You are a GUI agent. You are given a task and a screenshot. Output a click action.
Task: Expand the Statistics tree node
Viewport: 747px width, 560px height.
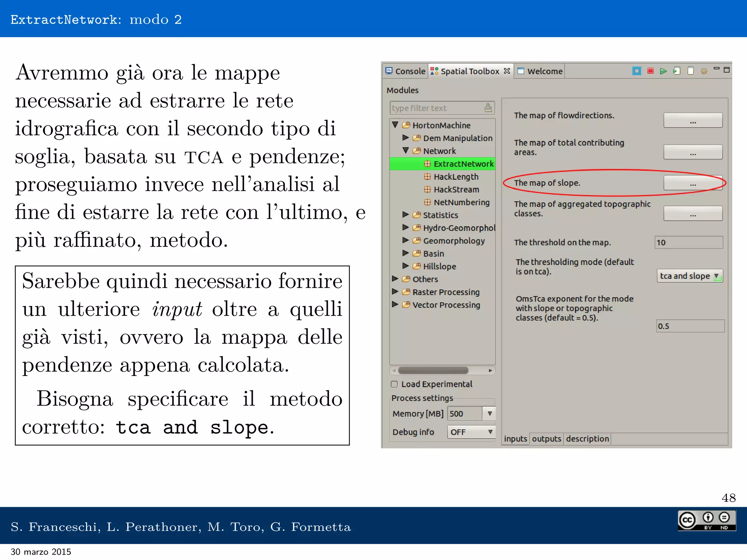pyautogui.click(x=405, y=214)
